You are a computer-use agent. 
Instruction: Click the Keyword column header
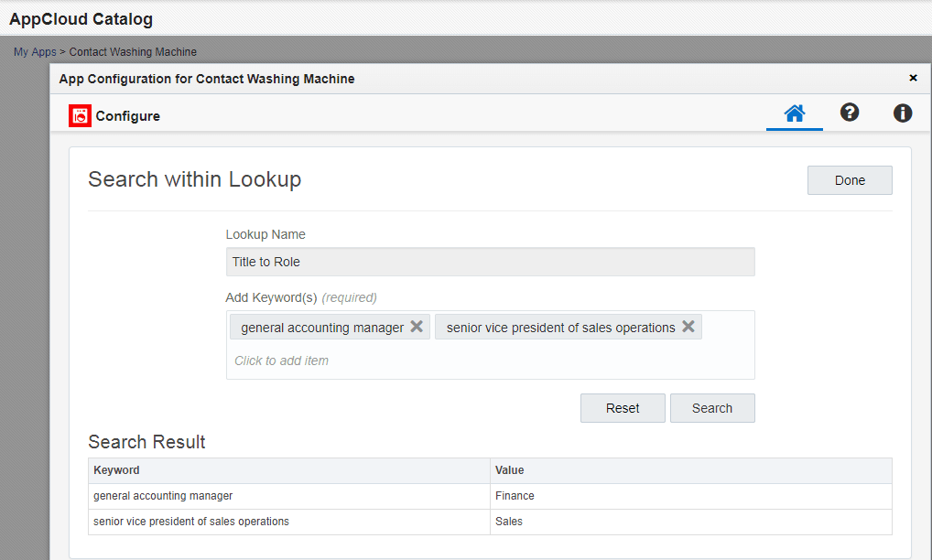point(117,469)
